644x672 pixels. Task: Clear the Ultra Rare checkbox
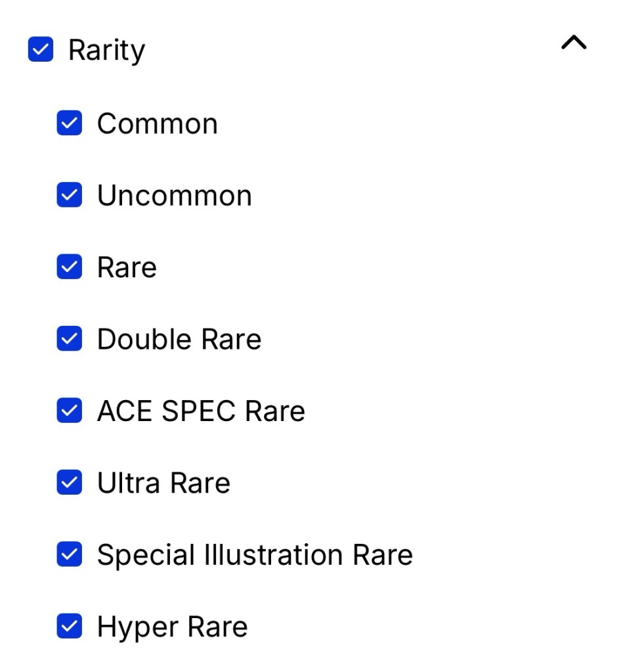coord(70,483)
